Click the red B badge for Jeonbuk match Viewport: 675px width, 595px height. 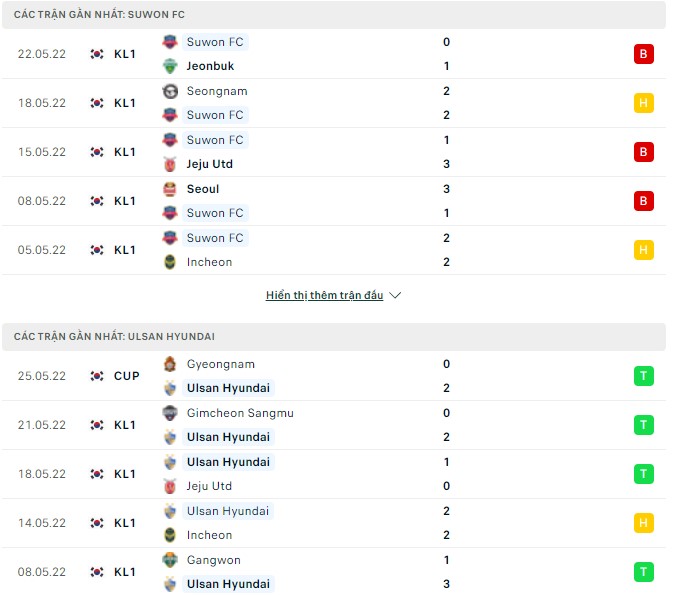(x=643, y=54)
